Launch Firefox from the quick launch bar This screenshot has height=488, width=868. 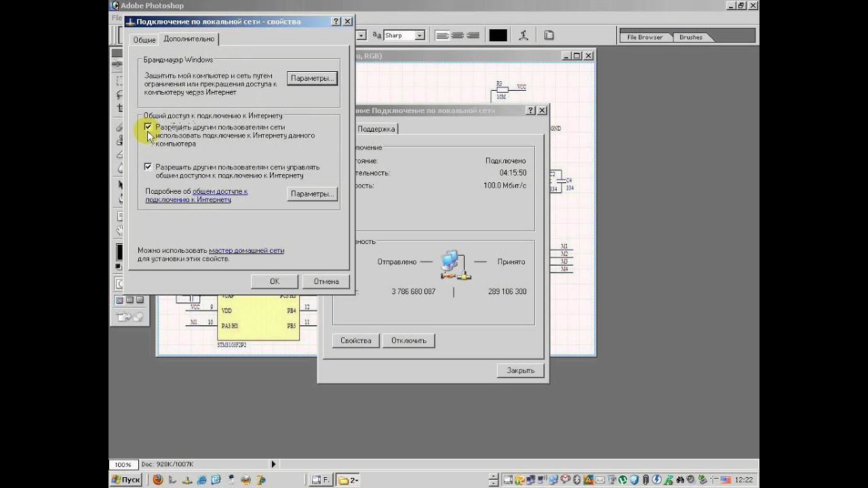click(x=158, y=480)
